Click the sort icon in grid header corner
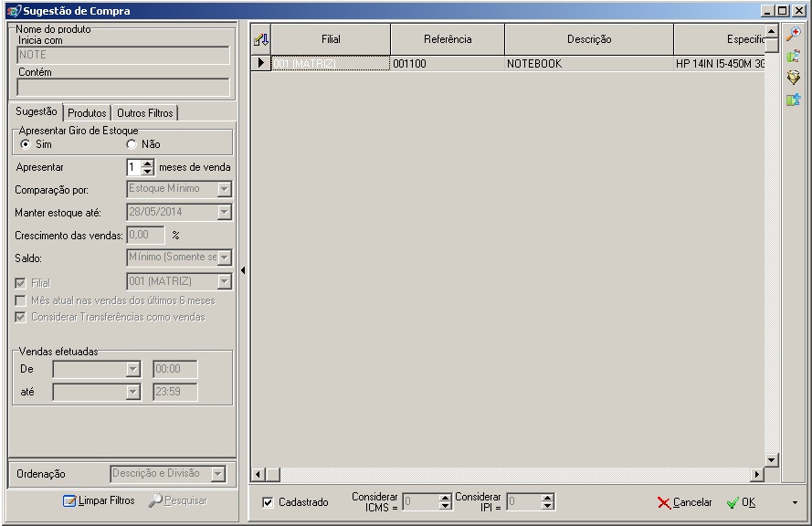The width and height of the screenshot is (812, 526). [260, 40]
